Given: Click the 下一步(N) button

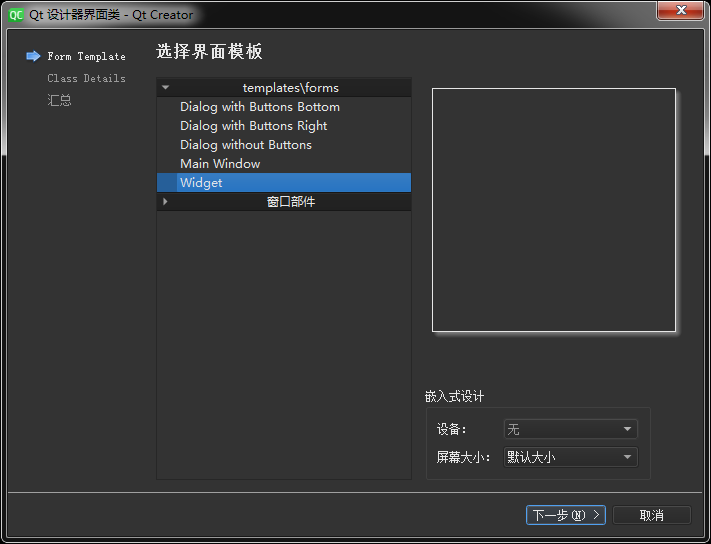Looking at the screenshot, I should [565, 515].
